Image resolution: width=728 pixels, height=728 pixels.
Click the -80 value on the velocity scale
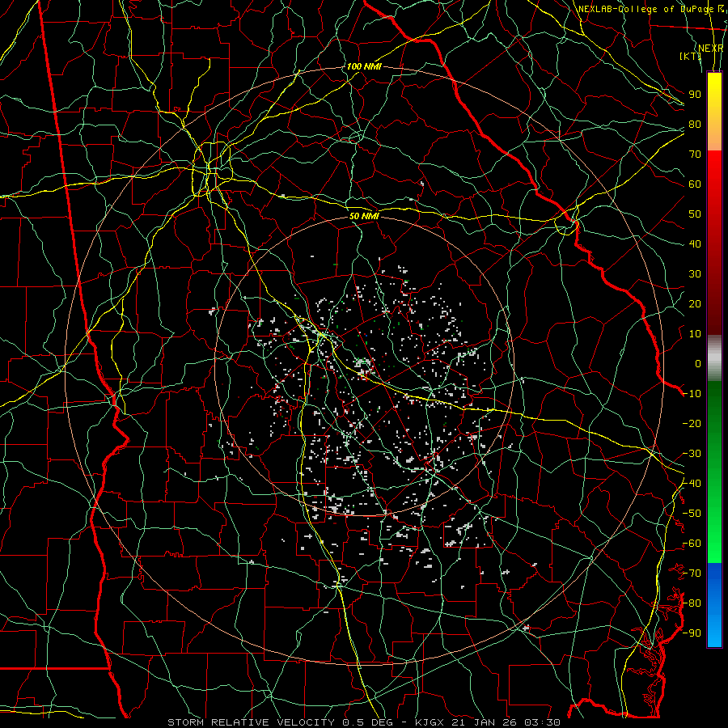pos(692,603)
